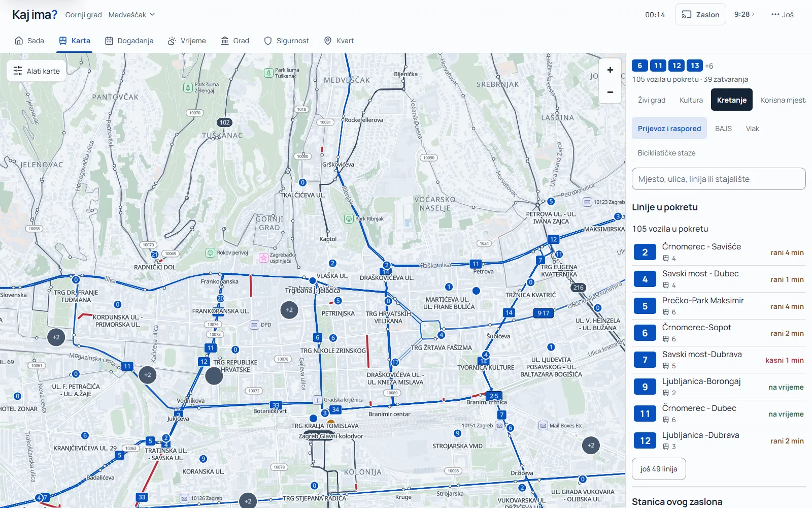Click the Rokov perivoj park marker
812x508 pixels.
210,252
